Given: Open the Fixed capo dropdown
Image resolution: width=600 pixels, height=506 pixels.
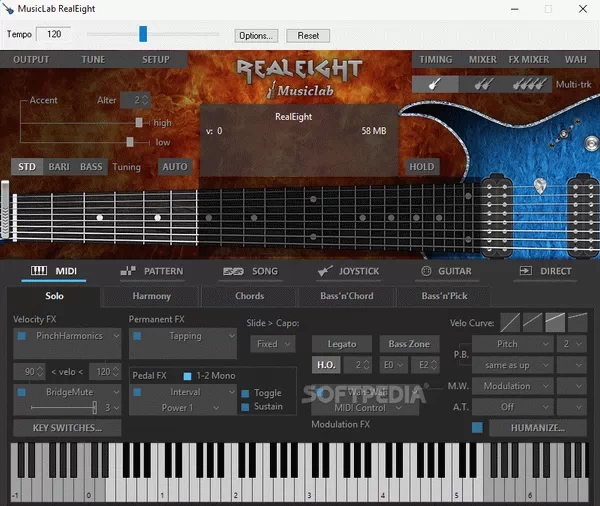Looking at the screenshot, I should click(x=273, y=344).
